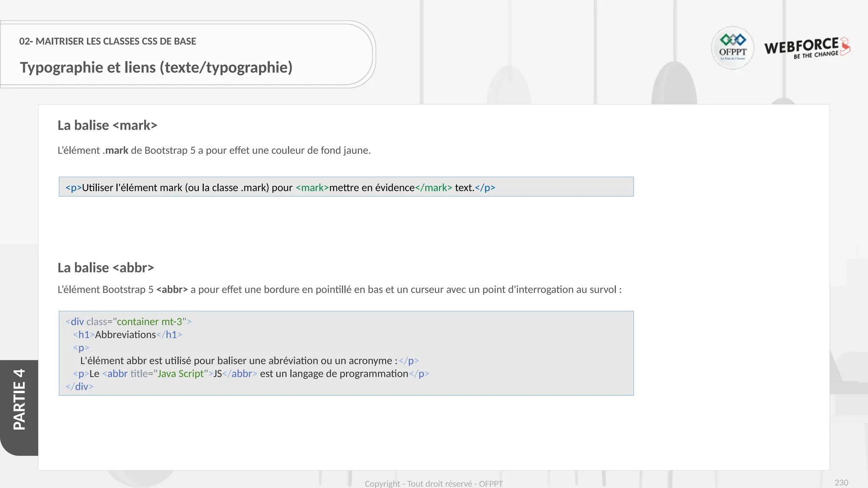Click the PARTIE 4 side tab
Screen dimensions: 868x488
point(19,399)
